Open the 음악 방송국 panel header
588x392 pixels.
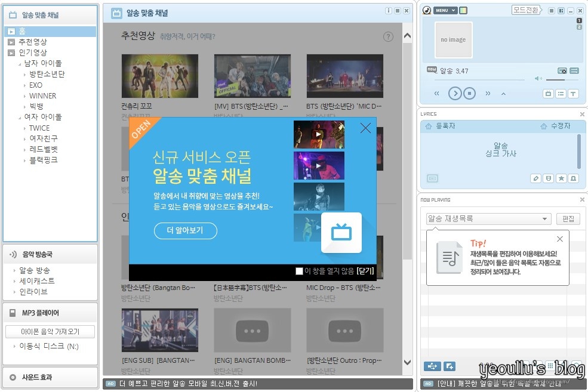50,254
